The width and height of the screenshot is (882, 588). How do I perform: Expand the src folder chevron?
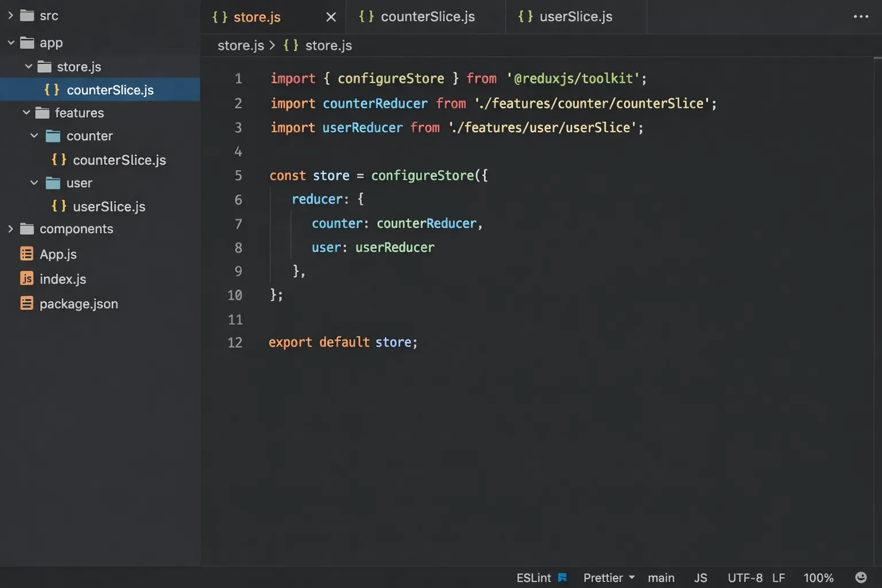(x=10, y=16)
